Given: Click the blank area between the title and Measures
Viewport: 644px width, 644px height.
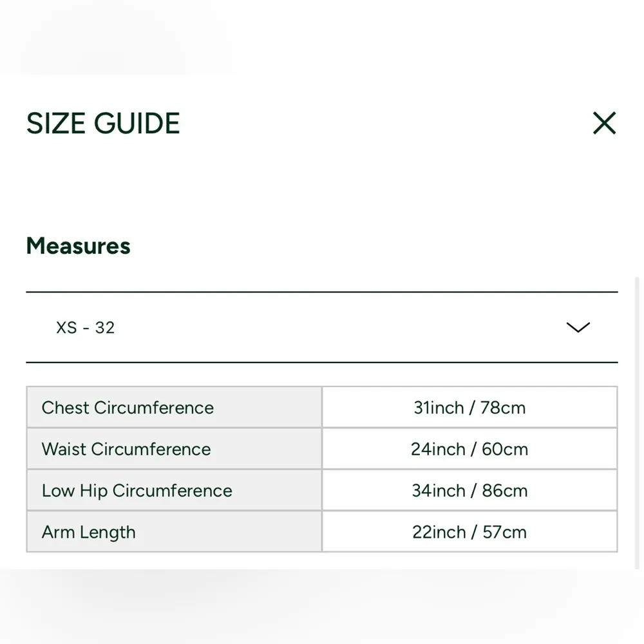Looking at the screenshot, I should pyautogui.click(x=322, y=187).
